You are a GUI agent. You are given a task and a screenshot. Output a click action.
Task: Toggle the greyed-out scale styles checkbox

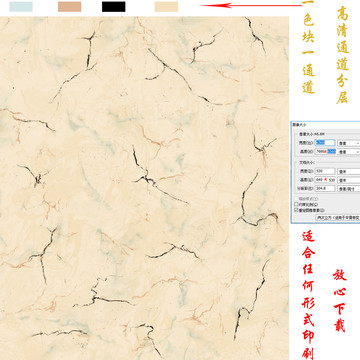tap(296, 199)
